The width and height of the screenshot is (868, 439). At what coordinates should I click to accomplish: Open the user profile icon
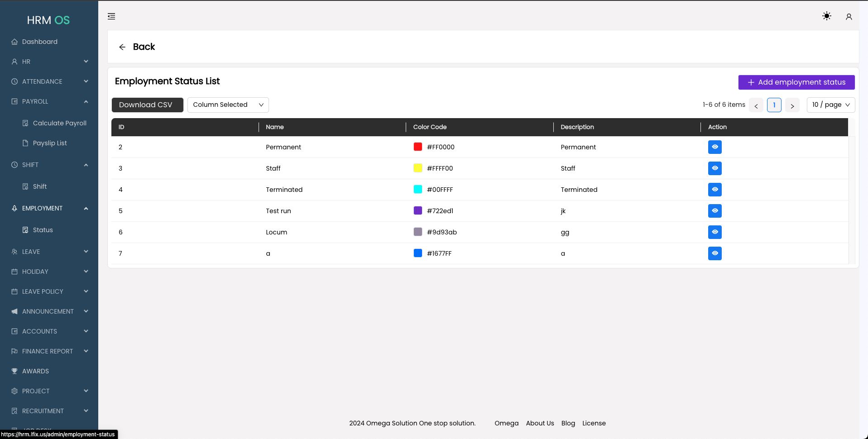[x=849, y=17]
